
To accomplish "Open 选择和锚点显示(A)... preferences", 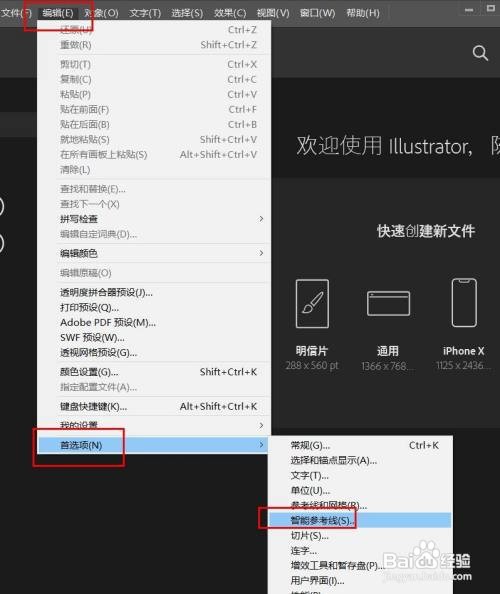I will coord(360,460).
